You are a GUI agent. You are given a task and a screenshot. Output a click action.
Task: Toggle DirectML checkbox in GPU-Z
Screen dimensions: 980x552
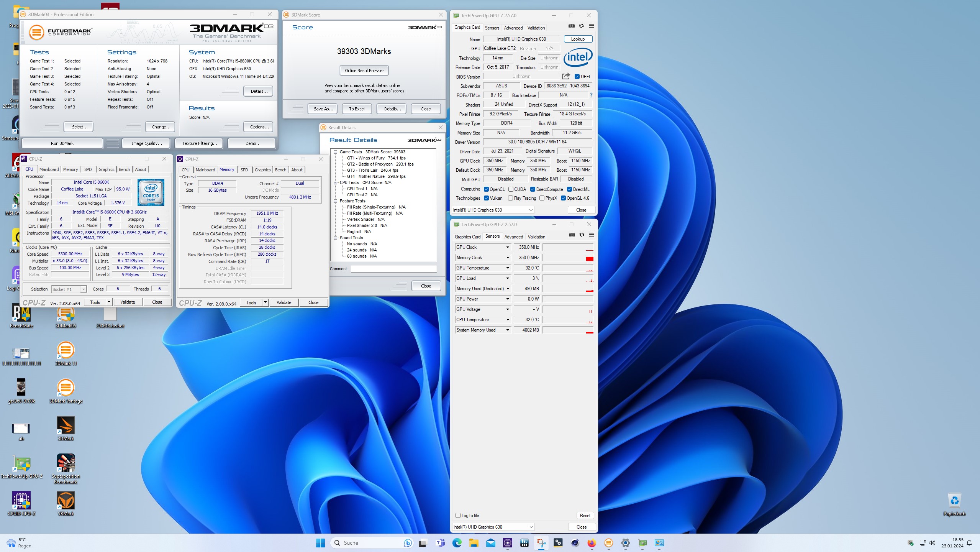[x=569, y=189]
